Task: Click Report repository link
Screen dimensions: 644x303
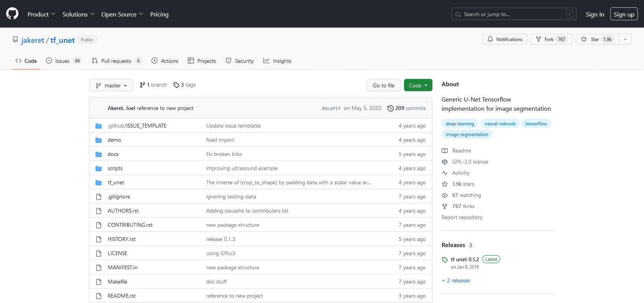Action: 462,217
